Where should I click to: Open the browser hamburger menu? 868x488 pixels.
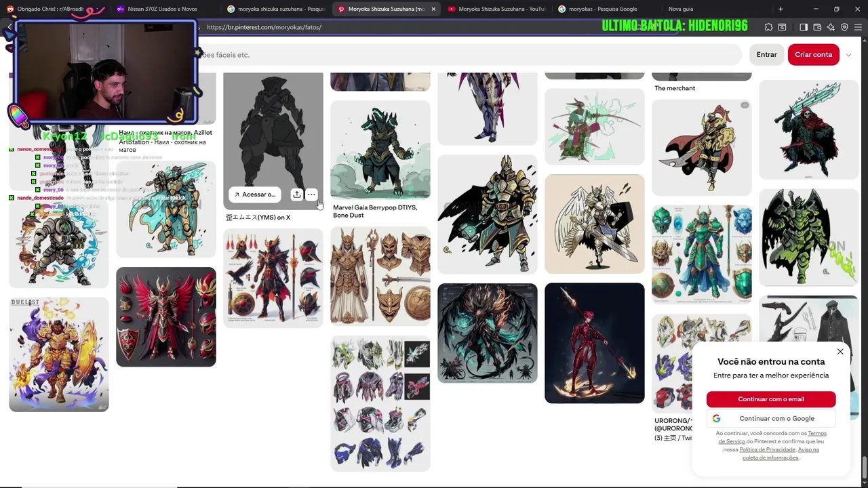click(859, 27)
